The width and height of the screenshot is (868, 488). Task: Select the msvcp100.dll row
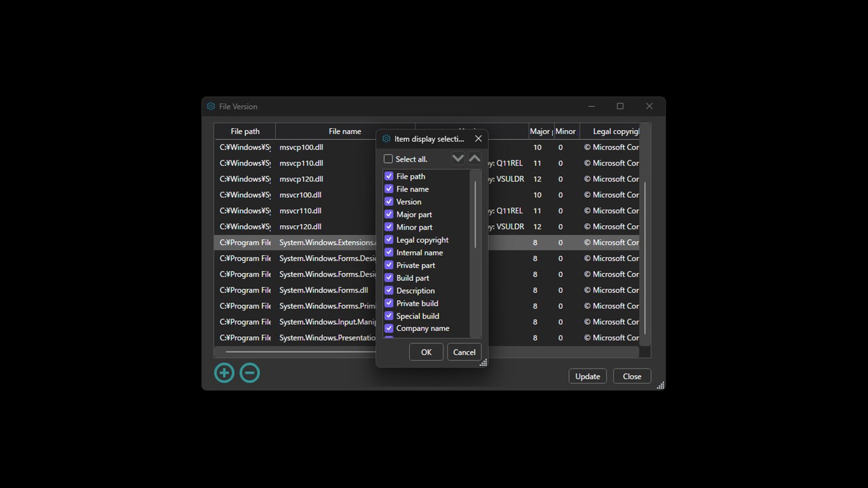click(x=302, y=147)
